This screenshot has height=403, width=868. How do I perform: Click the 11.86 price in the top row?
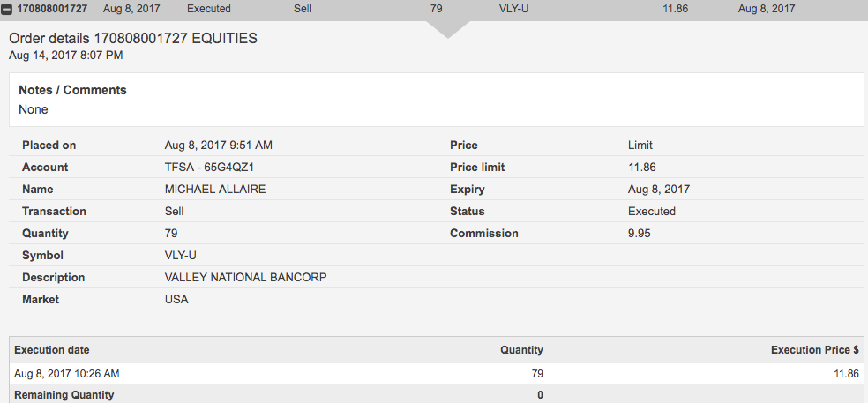coord(674,9)
